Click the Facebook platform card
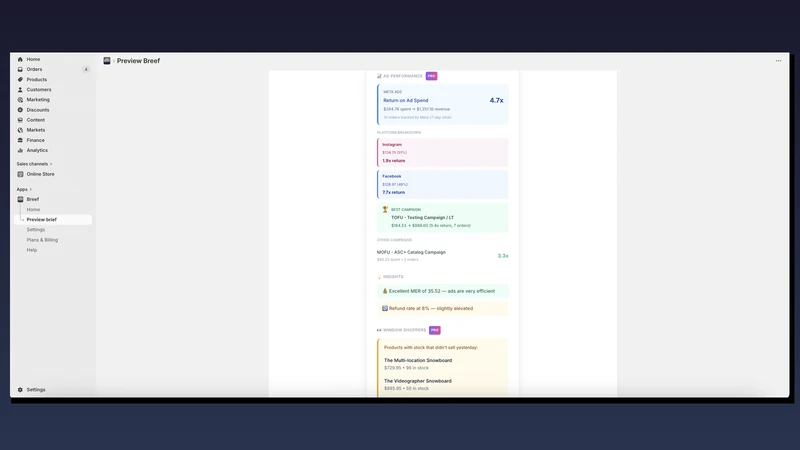The width and height of the screenshot is (800, 450). [x=442, y=184]
